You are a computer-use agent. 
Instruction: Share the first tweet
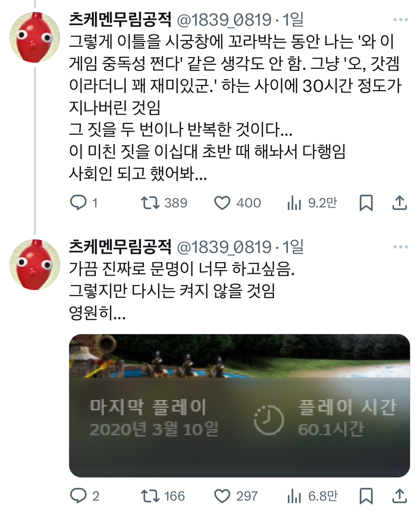pos(399,203)
